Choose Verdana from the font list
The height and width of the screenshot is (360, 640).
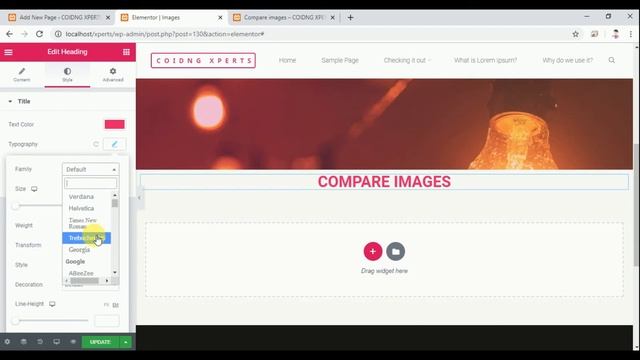pyautogui.click(x=81, y=197)
